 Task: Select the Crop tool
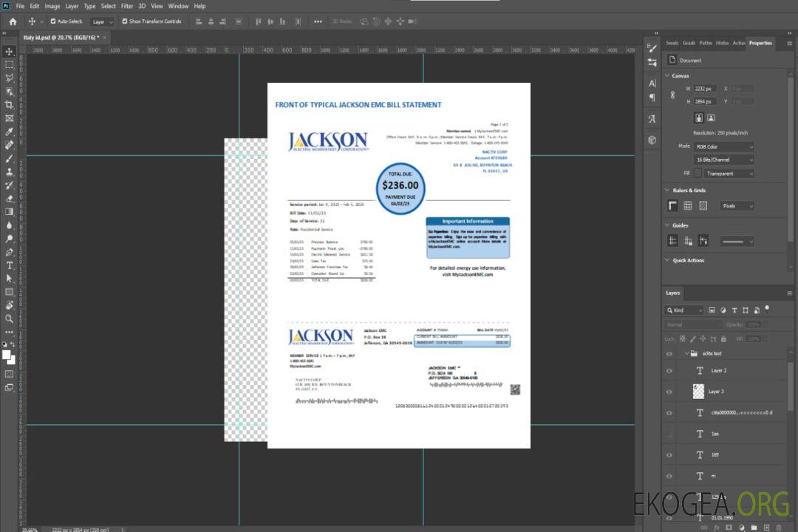9,105
